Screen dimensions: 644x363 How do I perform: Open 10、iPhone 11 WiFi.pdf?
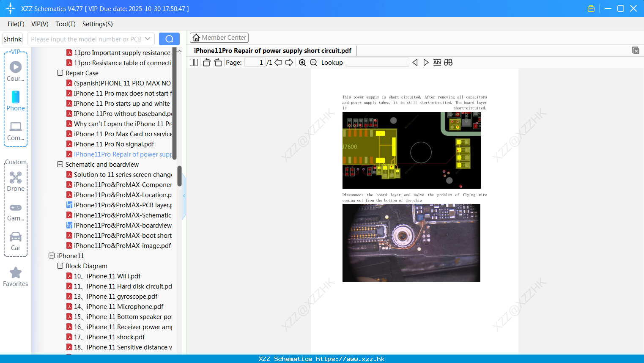[104, 276]
